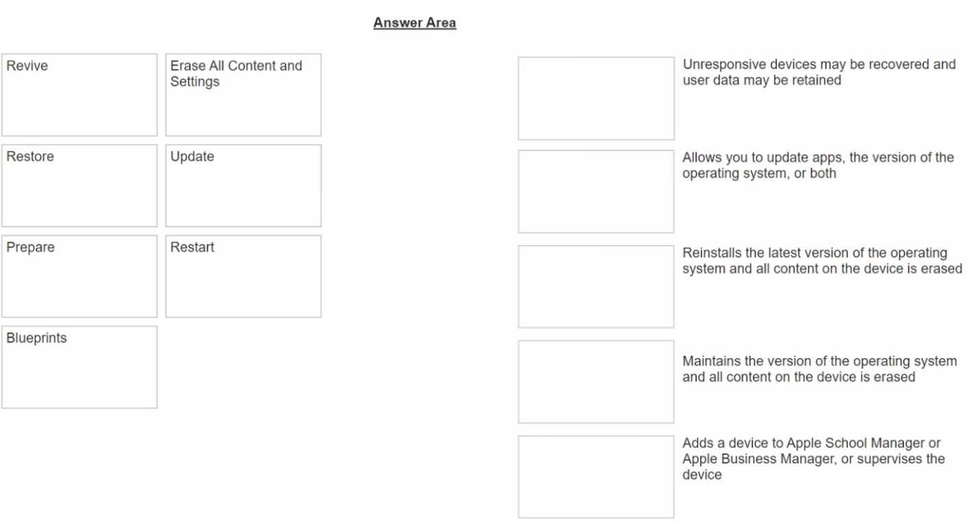Click the word 'Restart' in its tile
This screenshot has width=980, height=523.
(192, 247)
